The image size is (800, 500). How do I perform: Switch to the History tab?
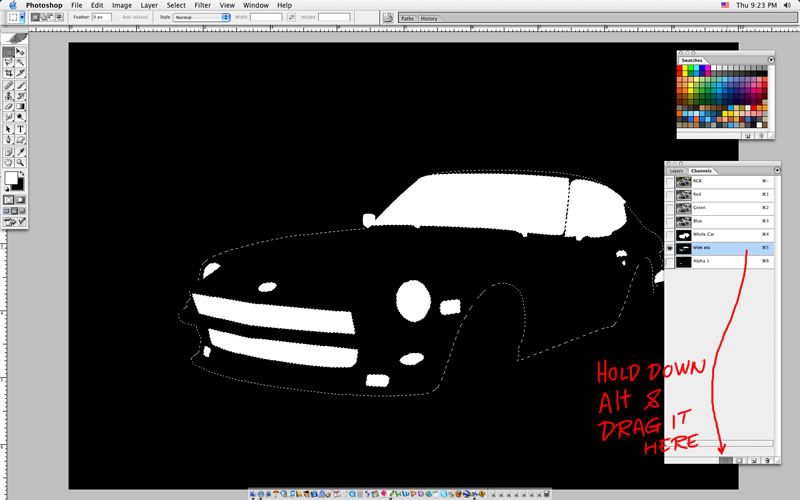(428, 18)
